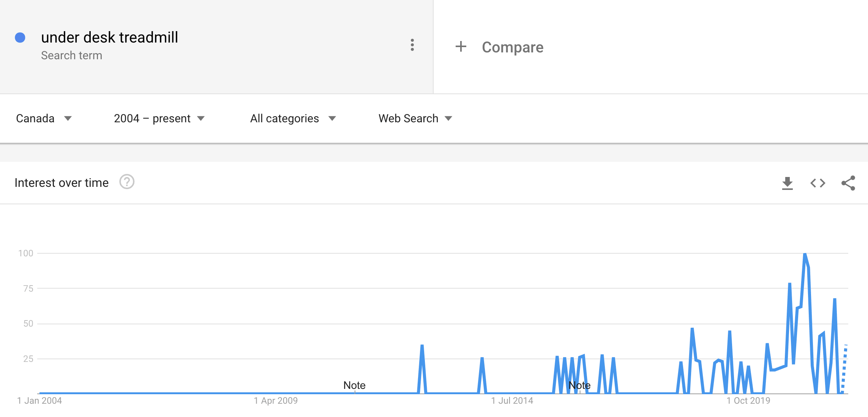Viewport: 868px width, 417px height.
Task: Click the plus icon beside Compare
Action: (461, 47)
